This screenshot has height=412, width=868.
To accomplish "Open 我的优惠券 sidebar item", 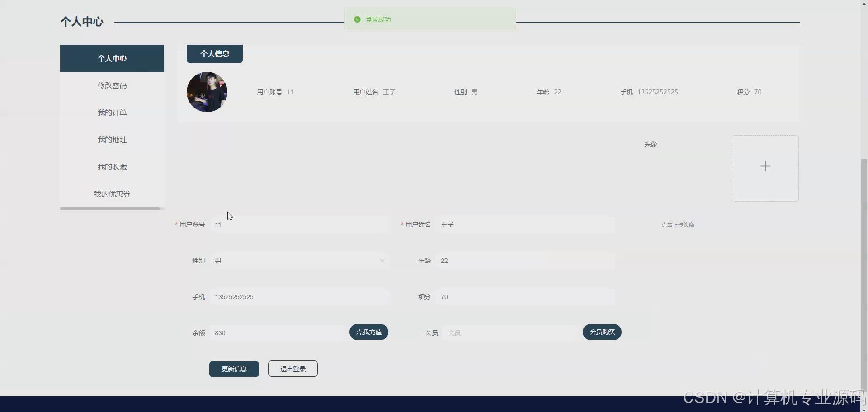I will 112,194.
